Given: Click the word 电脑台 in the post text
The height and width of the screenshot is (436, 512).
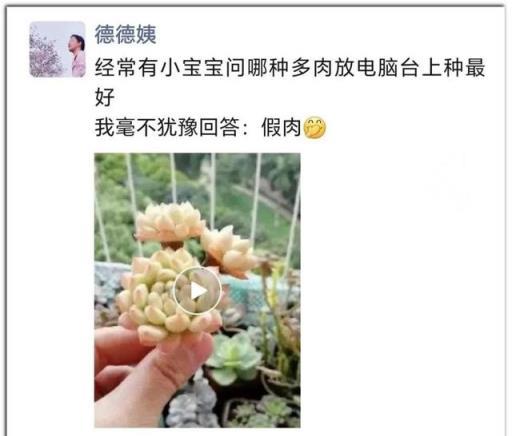Looking at the screenshot, I should tap(387, 68).
